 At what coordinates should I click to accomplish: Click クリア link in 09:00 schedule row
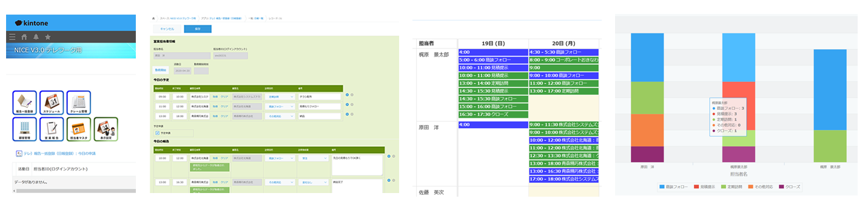pyautogui.click(x=224, y=97)
